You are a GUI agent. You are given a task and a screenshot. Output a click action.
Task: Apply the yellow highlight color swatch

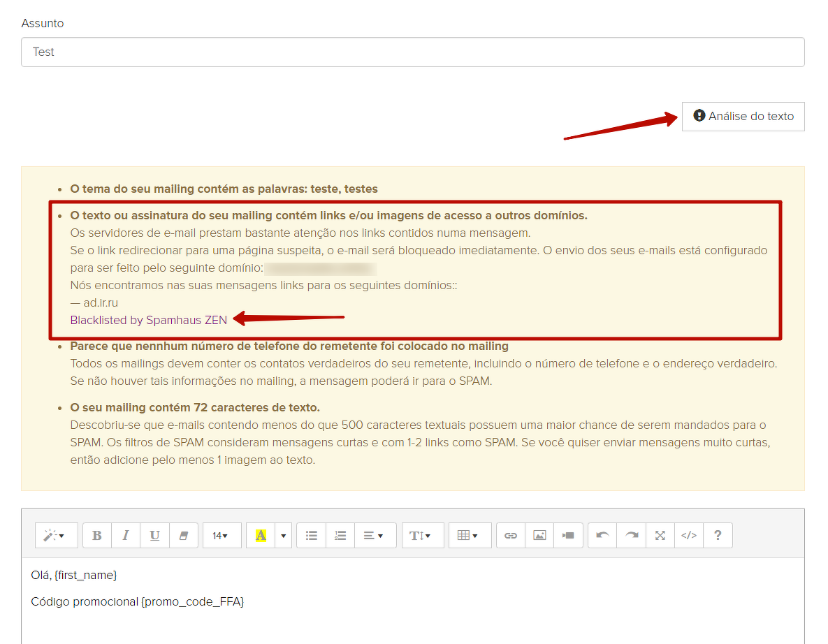261,536
